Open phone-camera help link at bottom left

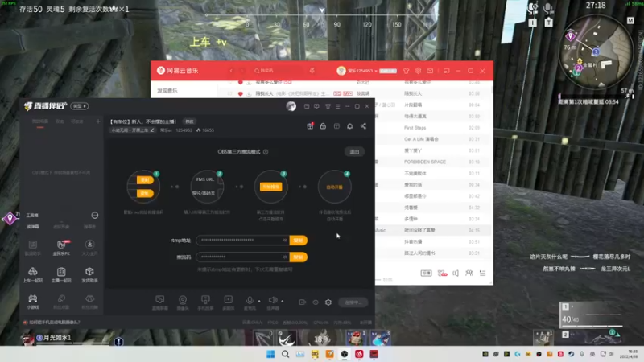(x=54, y=323)
